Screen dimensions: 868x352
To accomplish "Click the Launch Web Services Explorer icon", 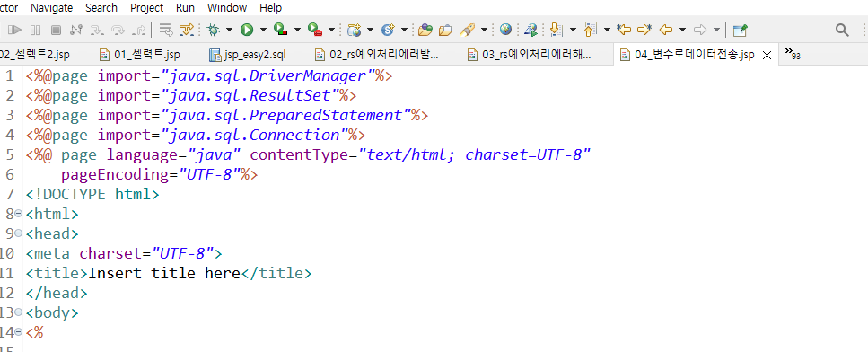I will pos(530,30).
